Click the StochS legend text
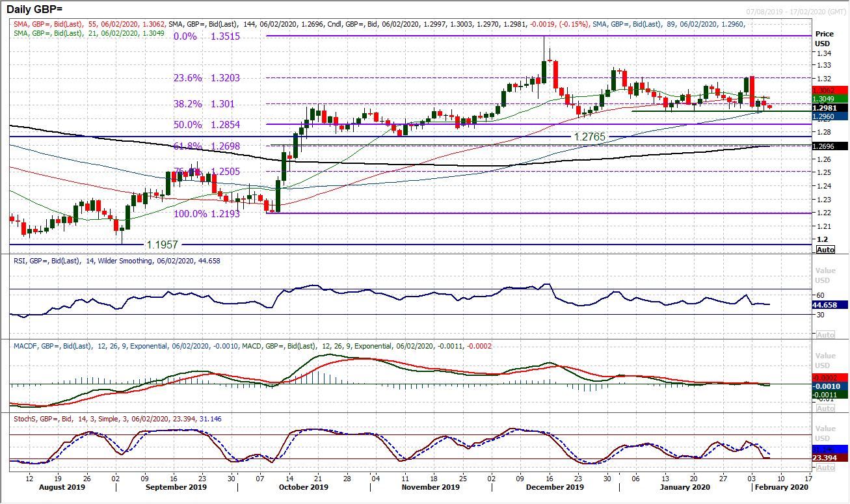The width and height of the screenshot is (850, 504). 117,419
